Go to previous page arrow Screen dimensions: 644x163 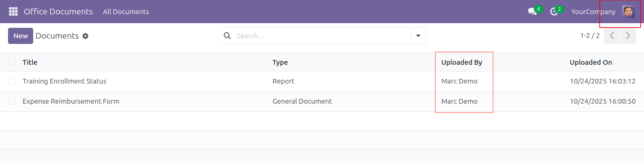pyautogui.click(x=612, y=36)
